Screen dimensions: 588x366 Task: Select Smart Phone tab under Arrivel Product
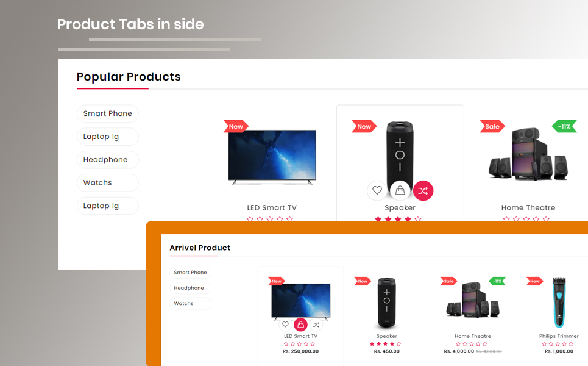tap(191, 272)
